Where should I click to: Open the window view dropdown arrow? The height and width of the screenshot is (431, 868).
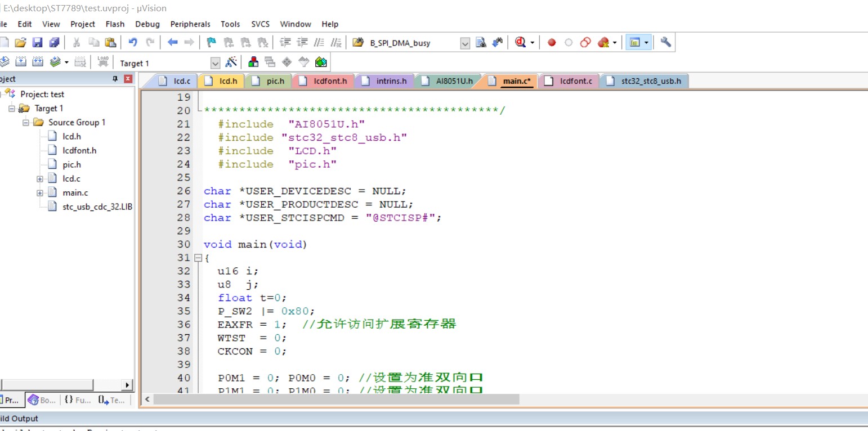click(x=646, y=43)
